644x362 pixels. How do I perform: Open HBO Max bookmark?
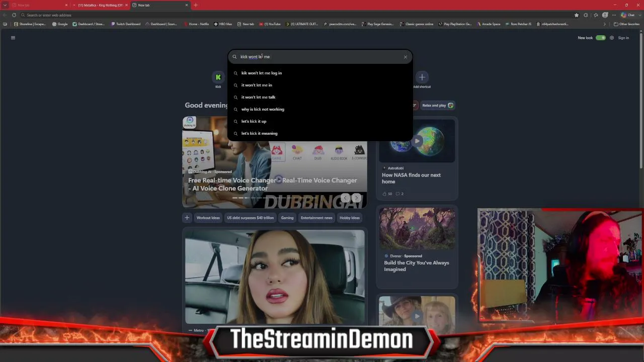223,24
